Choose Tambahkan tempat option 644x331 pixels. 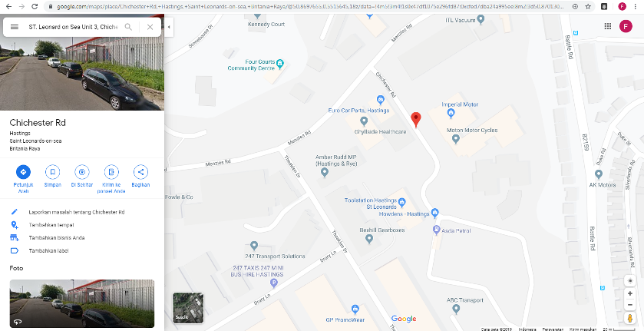pos(51,225)
